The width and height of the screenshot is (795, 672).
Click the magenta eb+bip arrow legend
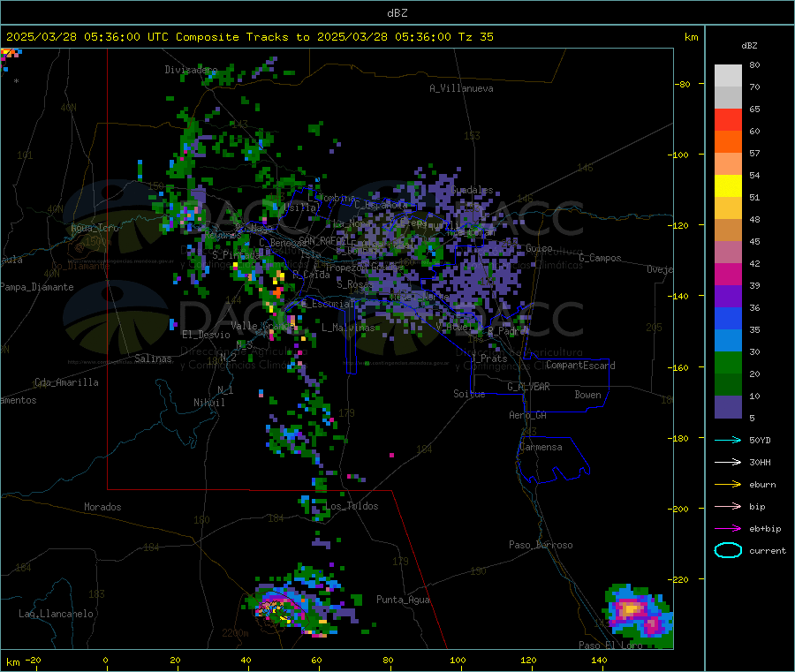click(x=728, y=528)
